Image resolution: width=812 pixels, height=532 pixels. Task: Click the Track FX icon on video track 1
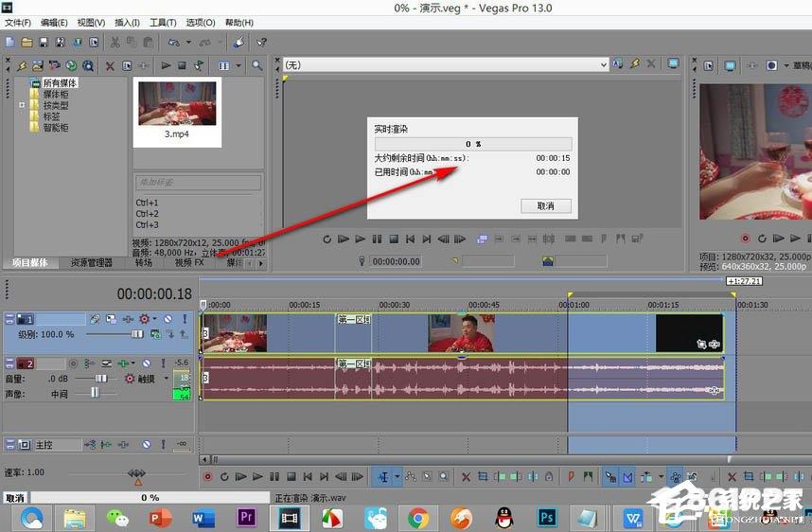click(x=128, y=319)
